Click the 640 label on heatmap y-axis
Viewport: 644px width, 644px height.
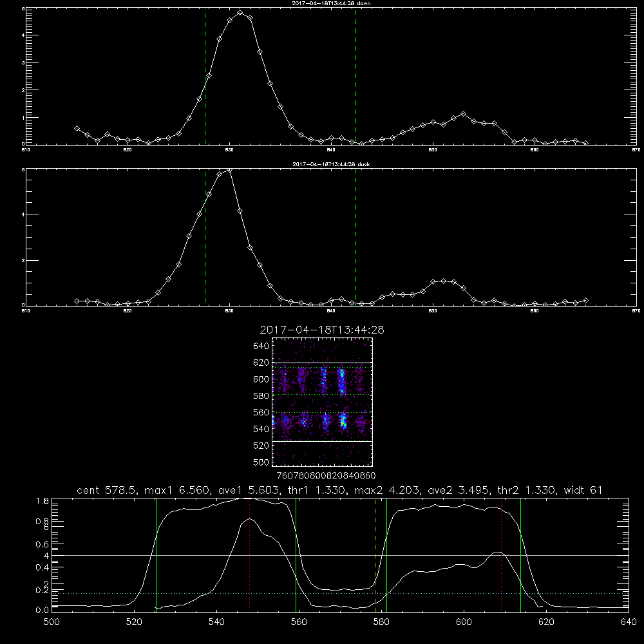pyautogui.click(x=261, y=346)
